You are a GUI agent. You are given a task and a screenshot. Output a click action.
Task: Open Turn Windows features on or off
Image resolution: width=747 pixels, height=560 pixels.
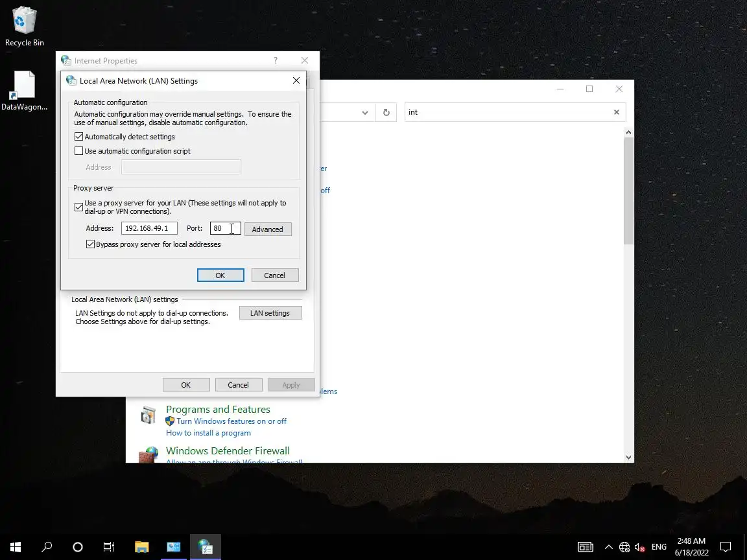231,421
